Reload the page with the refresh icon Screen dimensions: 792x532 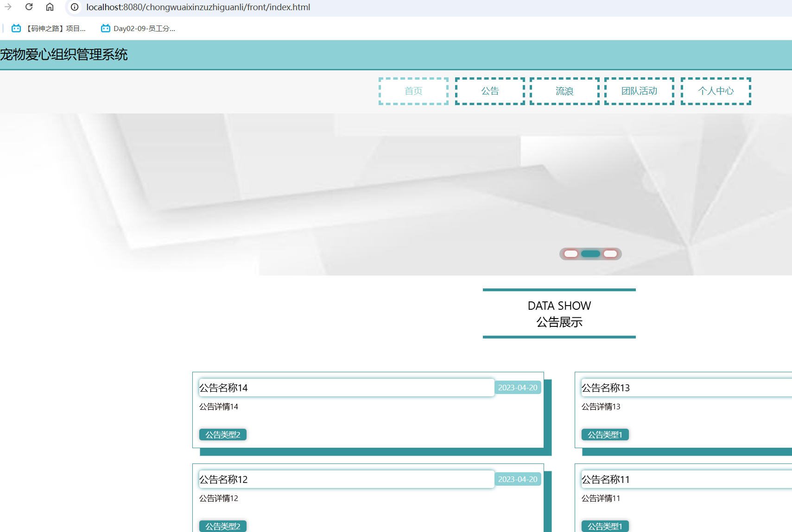[x=29, y=7]
